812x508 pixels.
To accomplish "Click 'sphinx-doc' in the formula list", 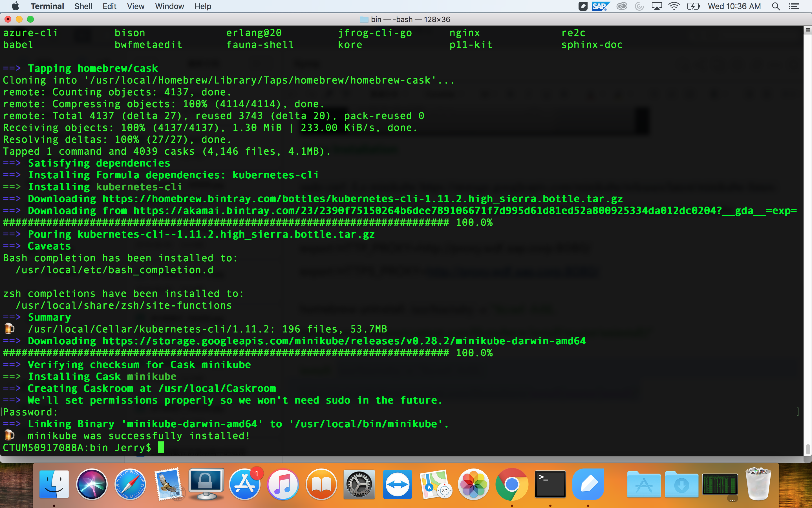I will (x=592, y=45).
